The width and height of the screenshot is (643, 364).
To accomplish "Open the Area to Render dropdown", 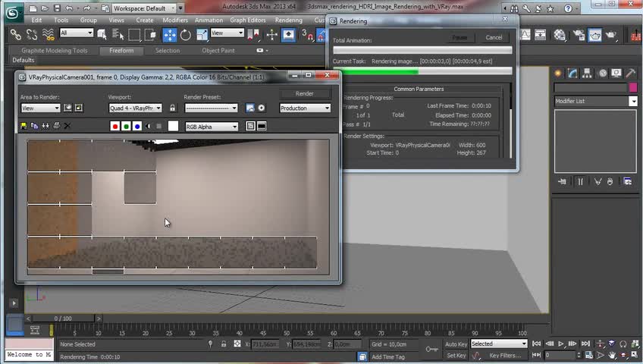I will tap(40, 108).
